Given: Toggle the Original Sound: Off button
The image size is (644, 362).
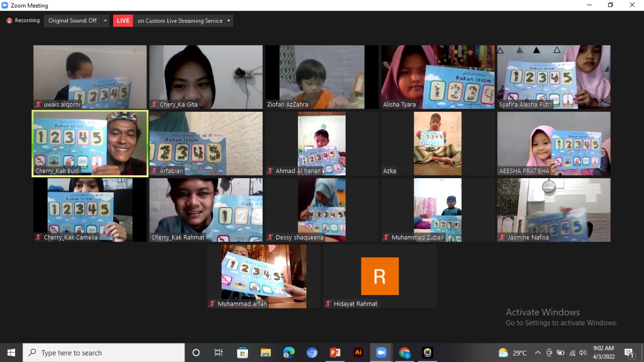Looking at the screenshot, I should [72, 21].
